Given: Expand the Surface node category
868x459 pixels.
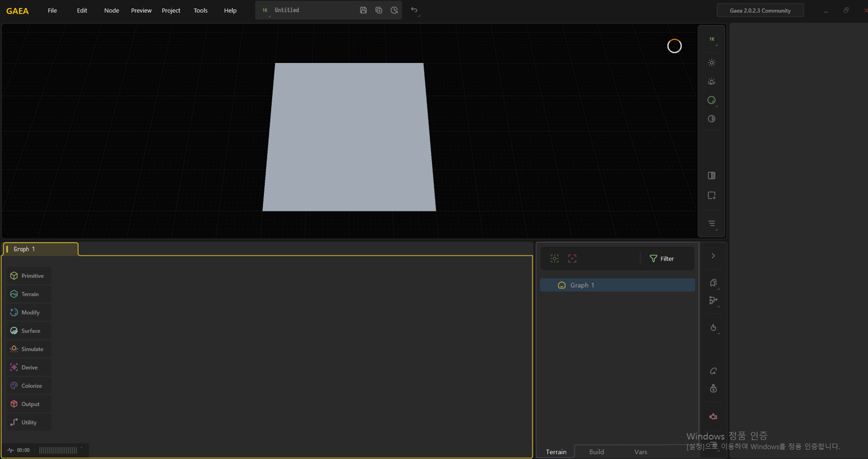Looking at the screenshot, I should tap(29, 330).
